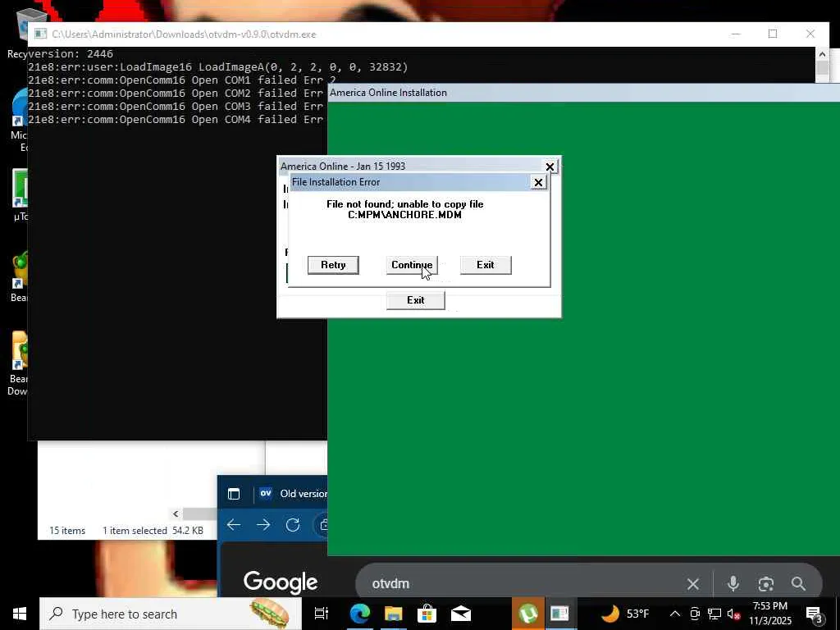
Task: Click browser forward arrow
Action: tap(263, 524)
